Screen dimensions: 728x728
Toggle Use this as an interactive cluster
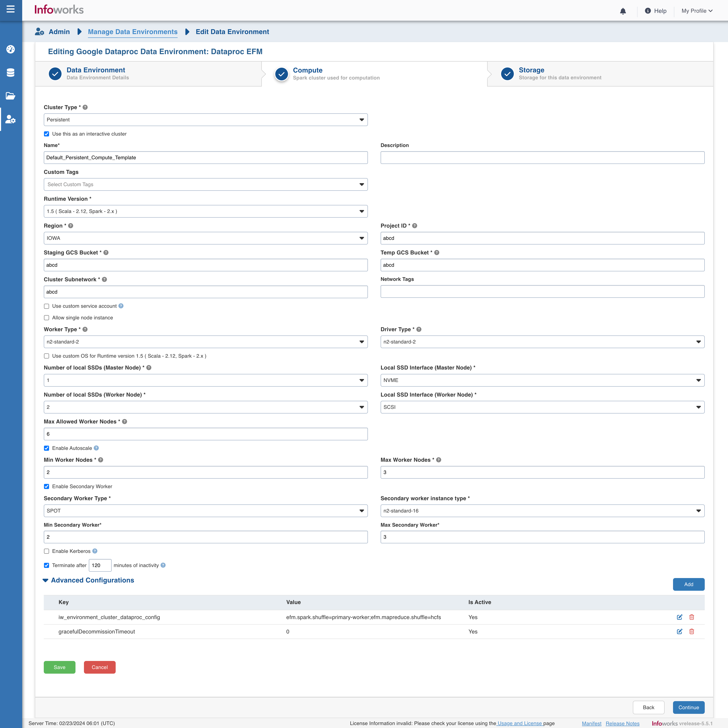point(47,134)
